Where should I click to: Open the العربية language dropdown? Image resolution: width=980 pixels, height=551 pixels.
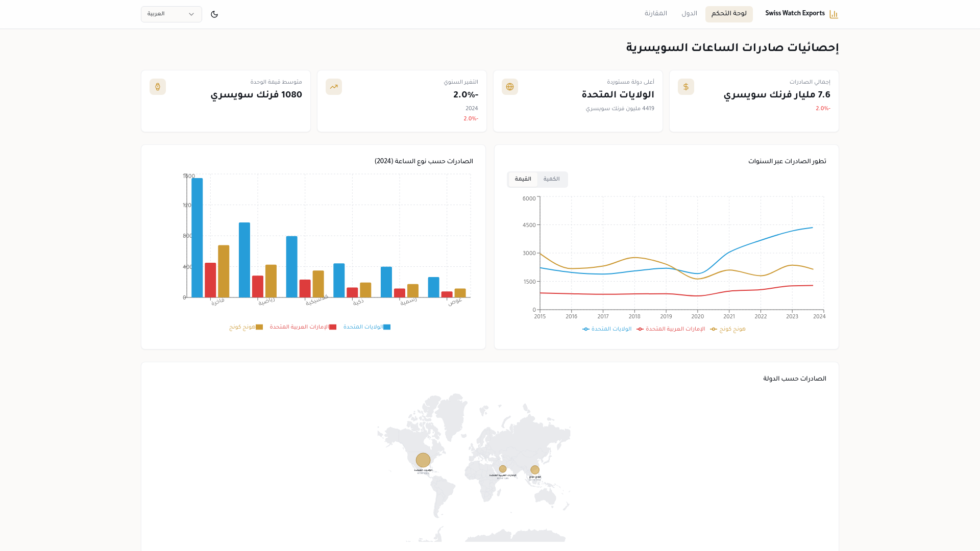pos(171,14)
